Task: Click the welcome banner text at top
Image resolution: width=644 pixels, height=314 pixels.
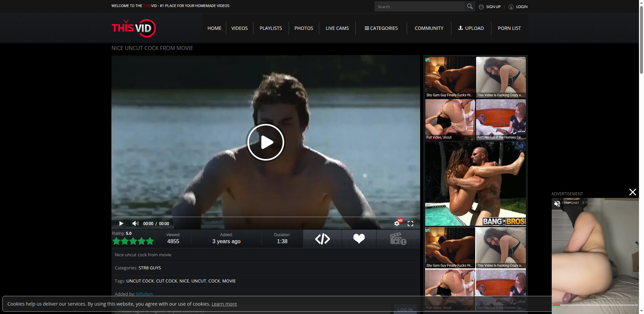Action: point(170,6)
